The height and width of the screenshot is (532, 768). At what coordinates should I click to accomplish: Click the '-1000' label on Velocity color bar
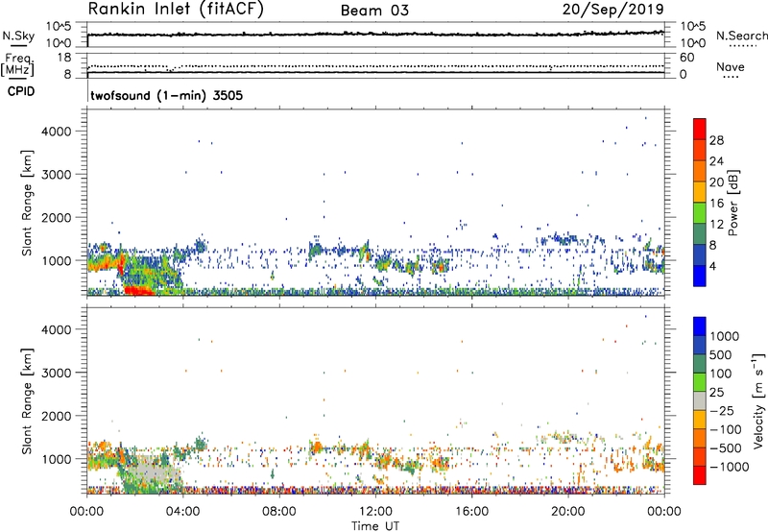730,467
